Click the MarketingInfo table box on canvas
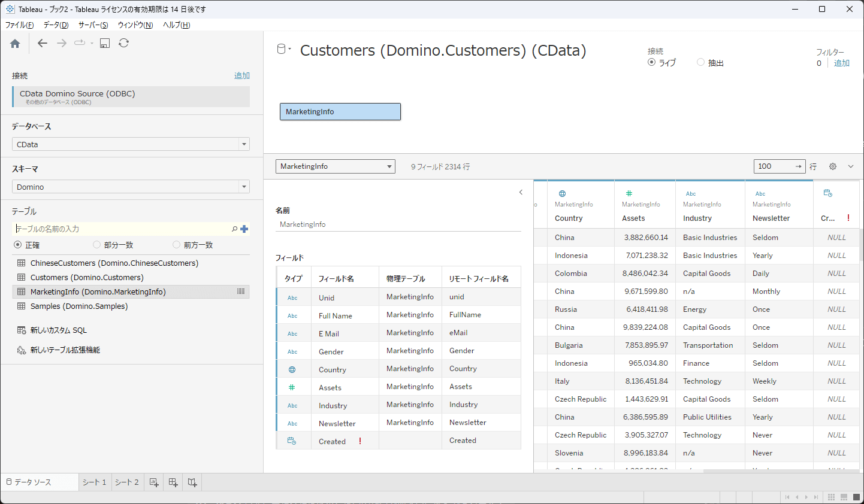 [x=340, y=111]
